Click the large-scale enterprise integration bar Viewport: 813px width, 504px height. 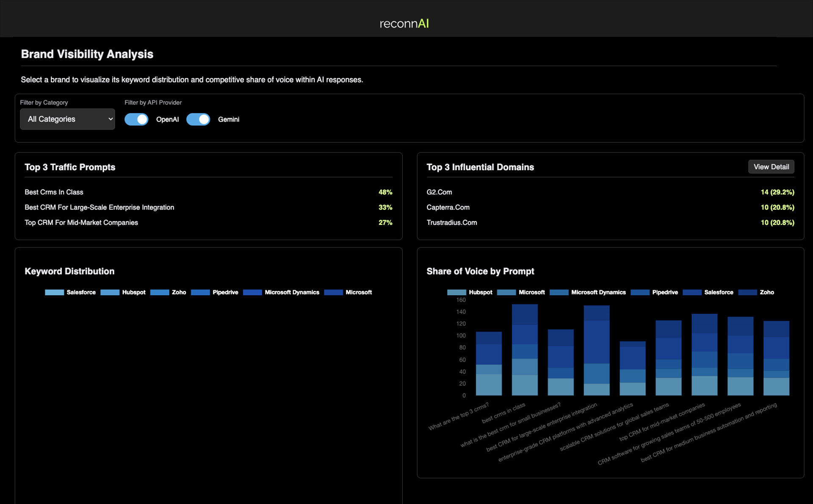[597, 350]
